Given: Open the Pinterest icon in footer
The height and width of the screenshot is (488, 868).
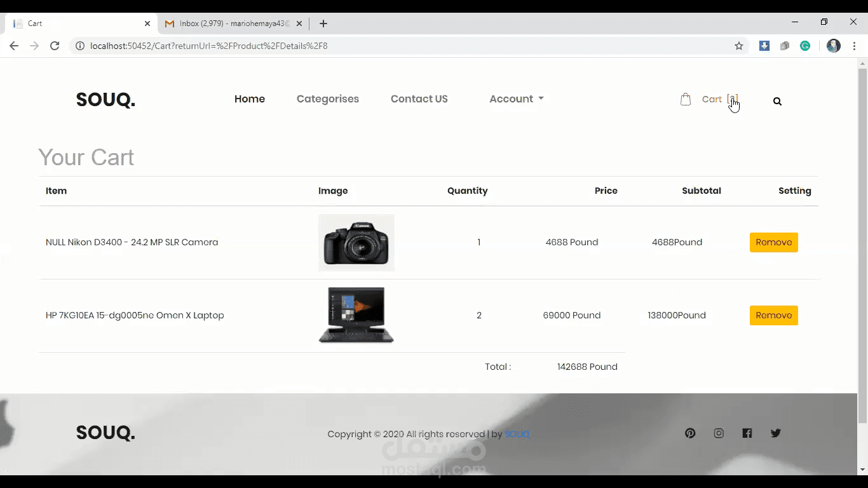Looking at the screenshot, I should 690,433.
